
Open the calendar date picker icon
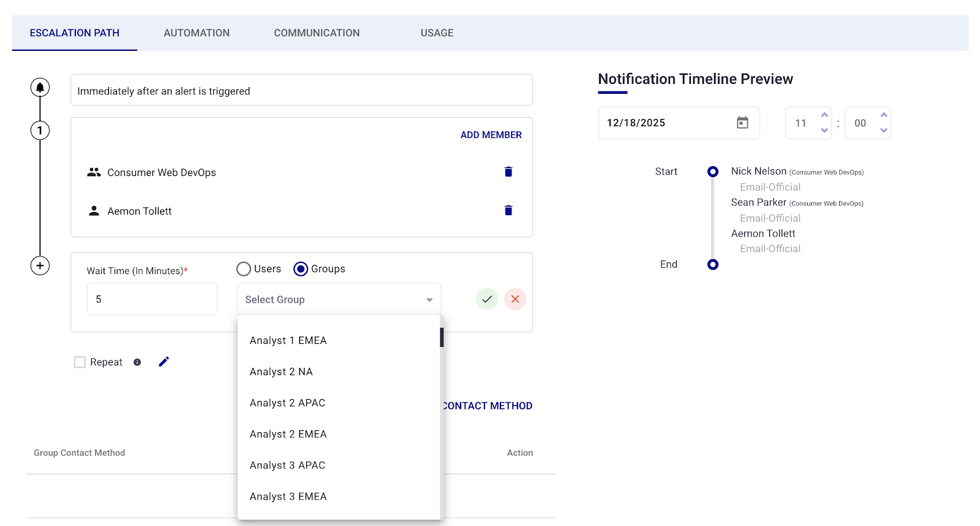coord(742,123)
